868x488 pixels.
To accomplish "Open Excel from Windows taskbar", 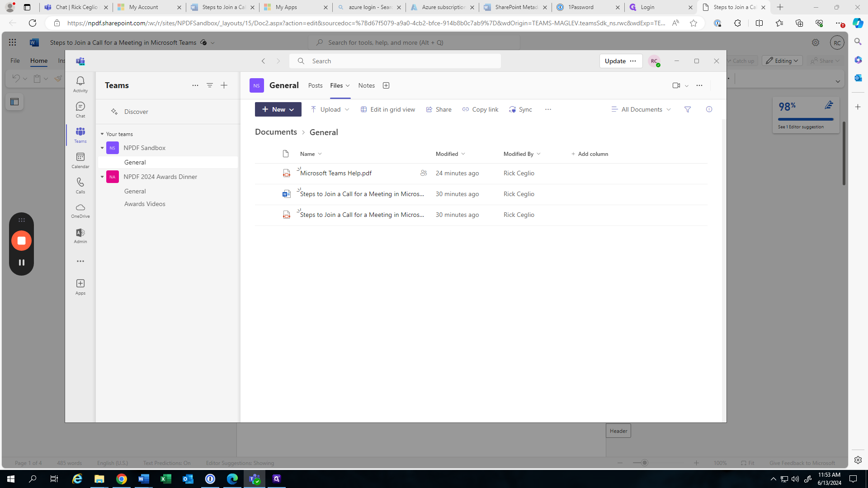I will 166,479.
